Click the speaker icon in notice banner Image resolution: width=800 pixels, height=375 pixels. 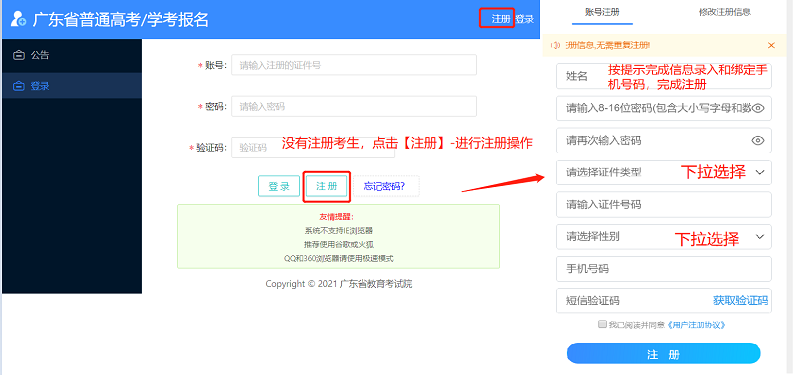[556, 45]
